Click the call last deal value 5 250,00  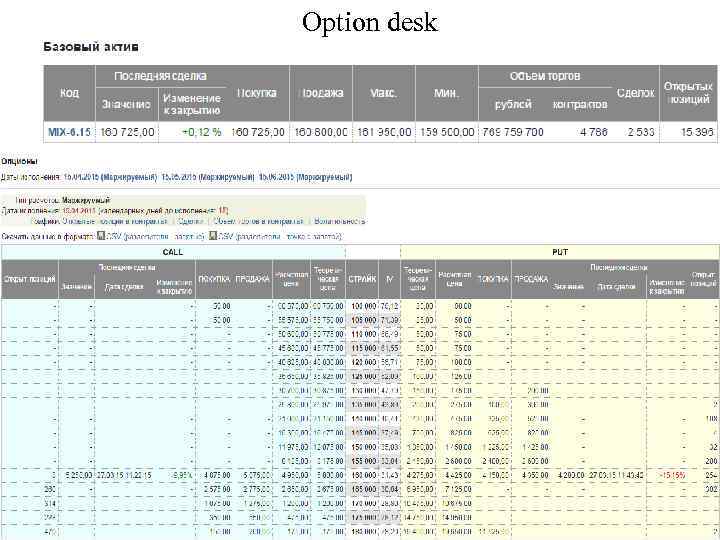pyautogui.click(x=79, y=475)
